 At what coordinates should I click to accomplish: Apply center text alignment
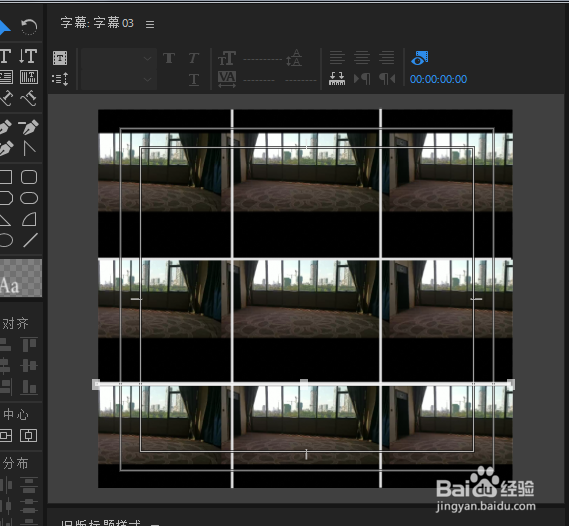362,57
